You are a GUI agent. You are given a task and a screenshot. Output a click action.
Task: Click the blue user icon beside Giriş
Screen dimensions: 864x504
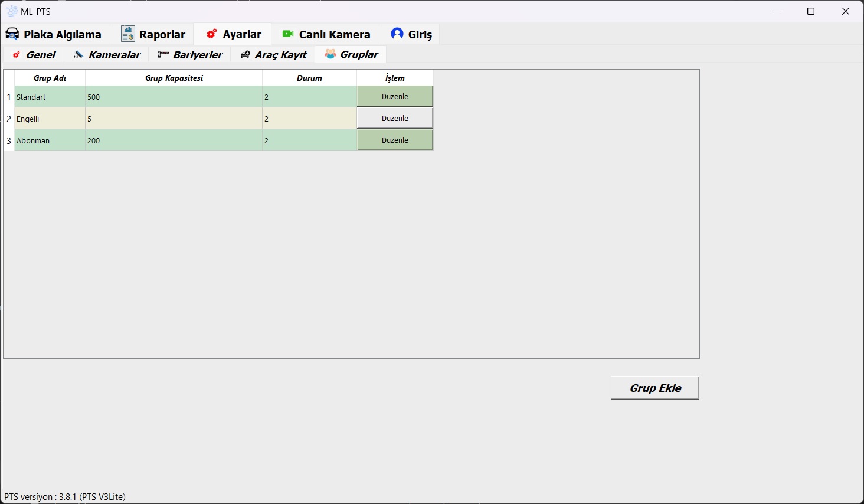(x=397, y=34)
